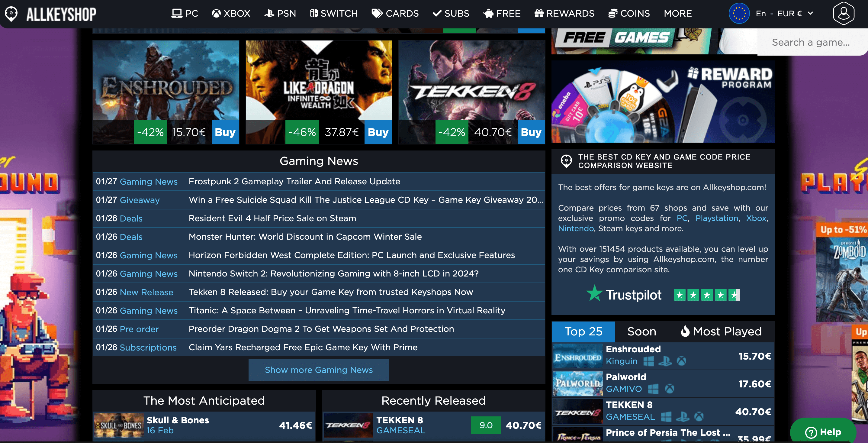Click the PlayStation icon in the TEKKEN 8 row
The image size is (868, 443).
tap(682, 417)
